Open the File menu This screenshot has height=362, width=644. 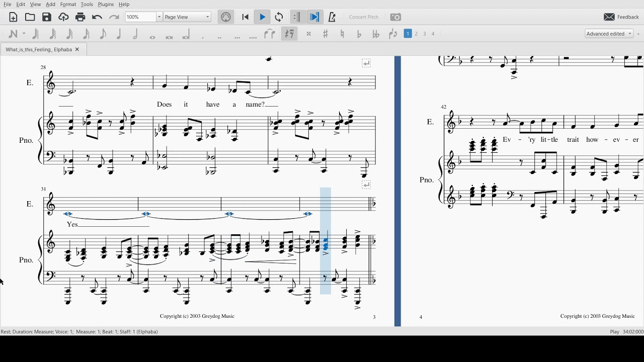click(8, 5)
